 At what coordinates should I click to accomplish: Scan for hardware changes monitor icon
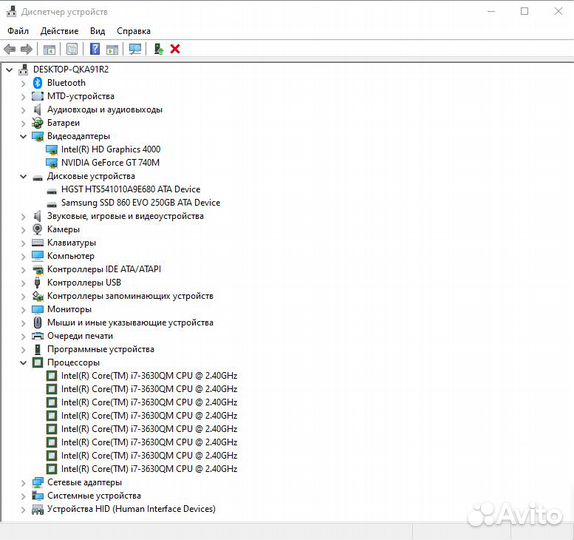point(135,49)
